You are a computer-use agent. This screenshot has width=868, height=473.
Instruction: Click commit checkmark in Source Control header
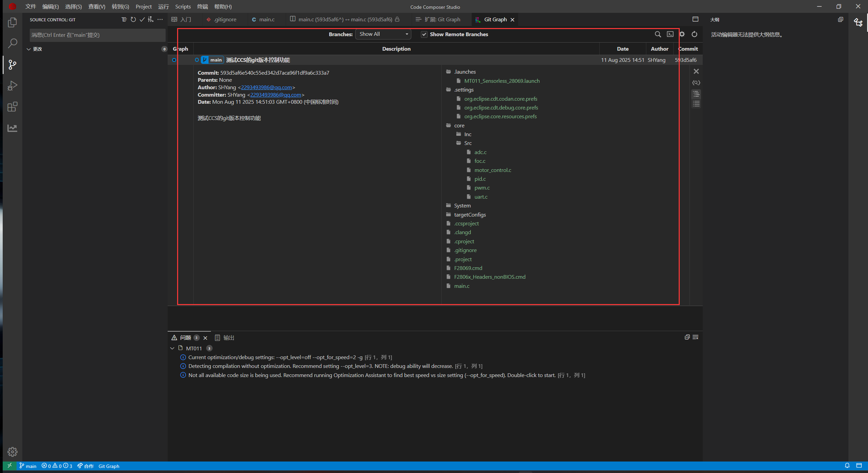[142, 20]
